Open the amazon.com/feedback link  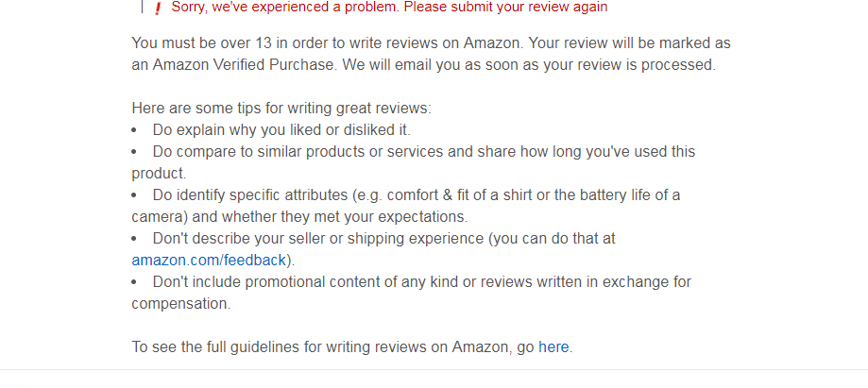click(209, 260)
